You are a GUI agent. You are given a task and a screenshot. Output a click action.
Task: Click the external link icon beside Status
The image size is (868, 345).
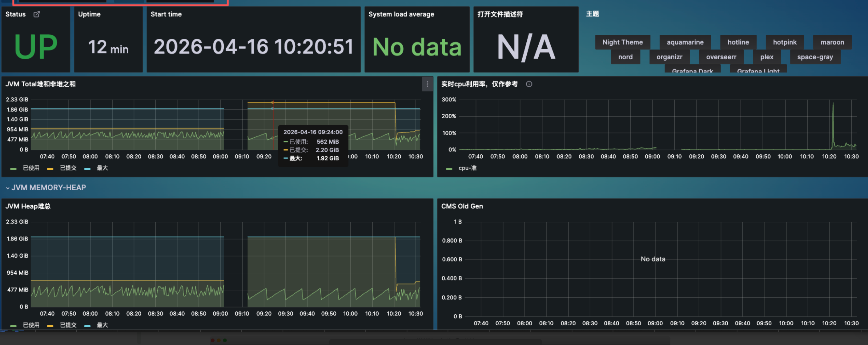tap(37, 14)
